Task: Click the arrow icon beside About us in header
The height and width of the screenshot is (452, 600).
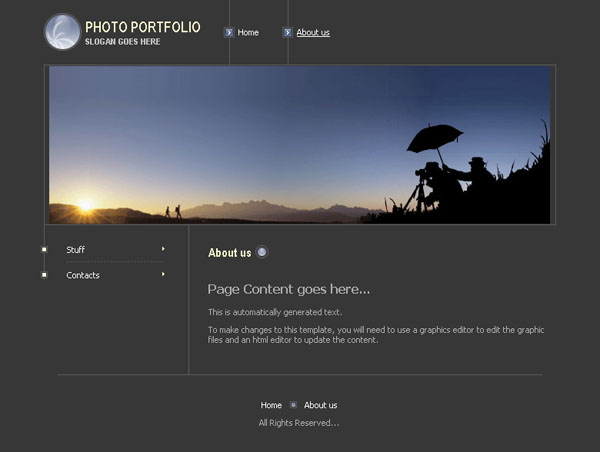Action: click(x=287, y=33)
